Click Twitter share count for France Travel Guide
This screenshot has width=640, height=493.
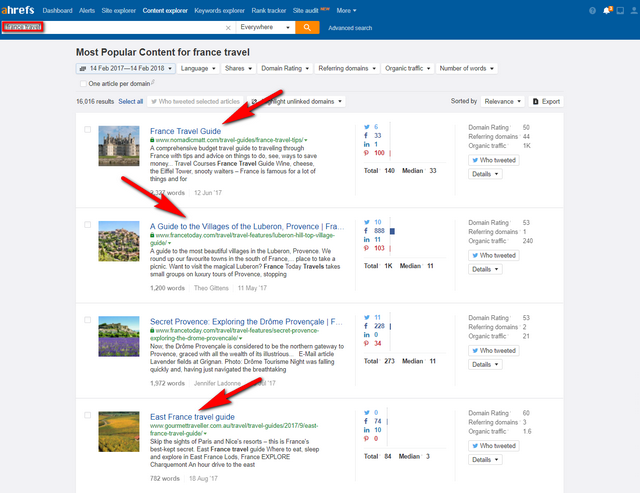(x=377, y=126)
